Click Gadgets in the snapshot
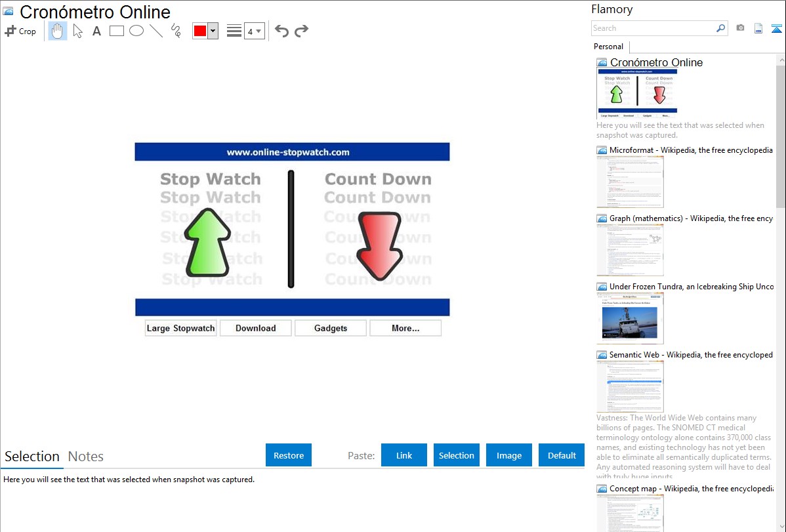786x532 pixels. tap(330, 328)
